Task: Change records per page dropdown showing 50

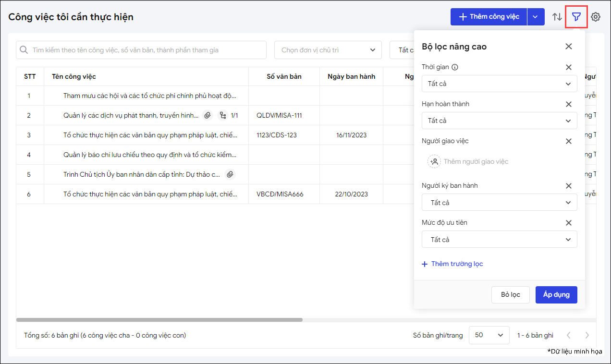Action: (489, 335)
